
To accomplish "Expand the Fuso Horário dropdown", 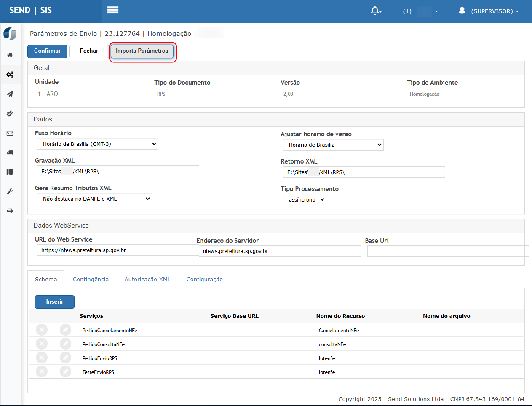I will [x=97, y=144].
